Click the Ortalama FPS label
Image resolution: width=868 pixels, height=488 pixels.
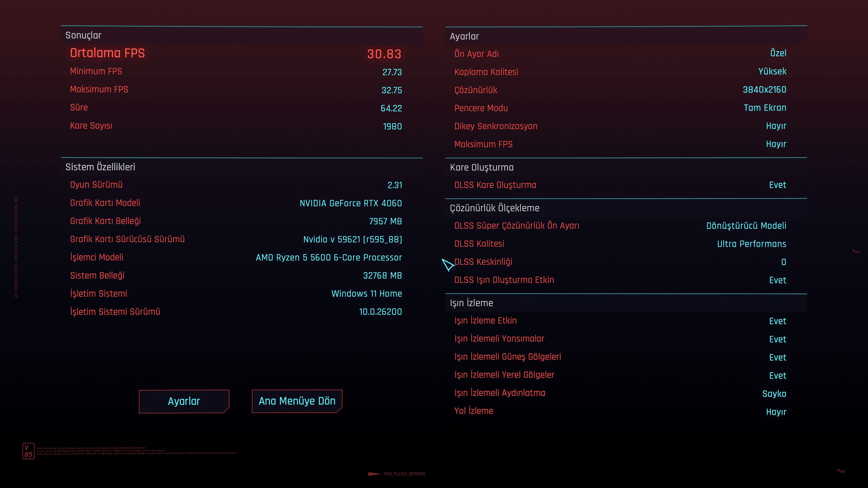107,53
